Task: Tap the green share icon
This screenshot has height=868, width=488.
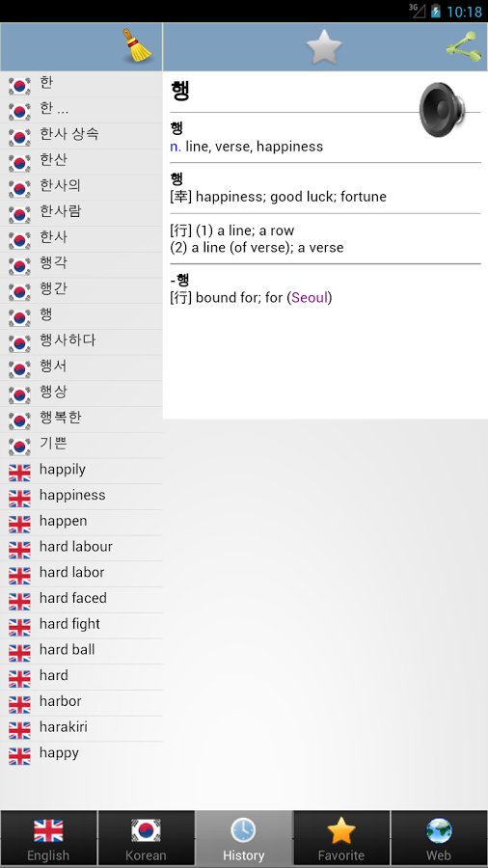Action: coord(461,46)
